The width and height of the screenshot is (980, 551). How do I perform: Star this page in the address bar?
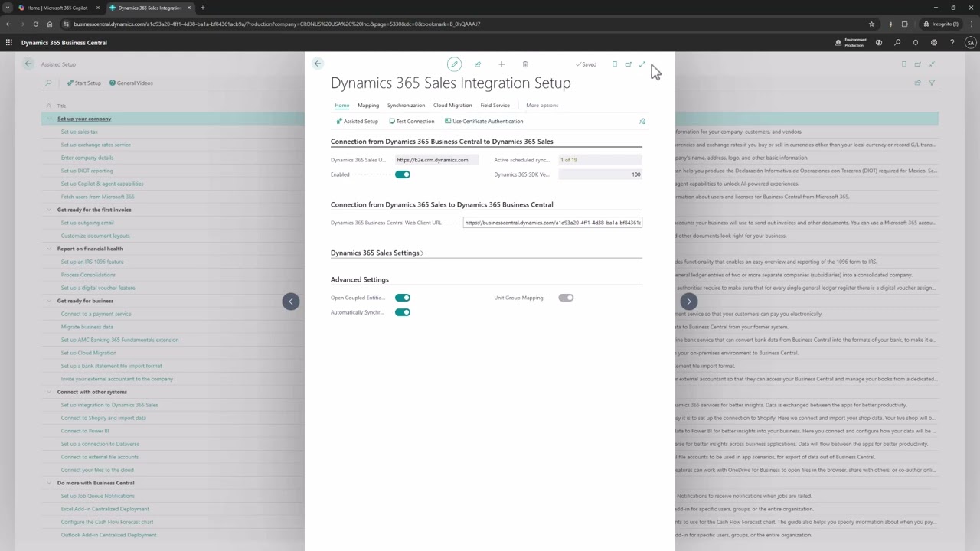pos(871,24)
